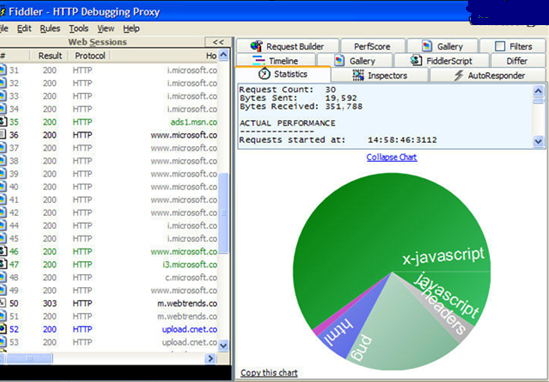Collapse the Web Sessions panel with <<
This screenshot has width=549, height=382.
coord(218,42)
